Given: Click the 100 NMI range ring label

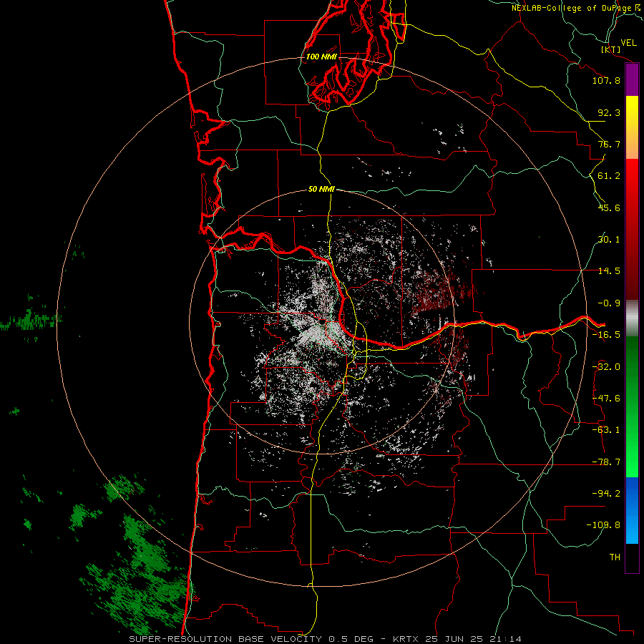Looking at the screenshot, I should [321, 57].
